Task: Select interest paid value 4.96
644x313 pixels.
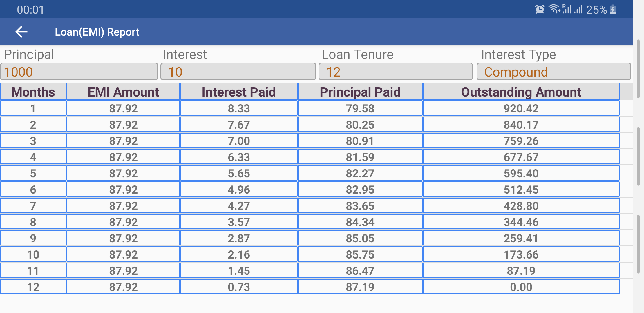Action: pos(239,190)
